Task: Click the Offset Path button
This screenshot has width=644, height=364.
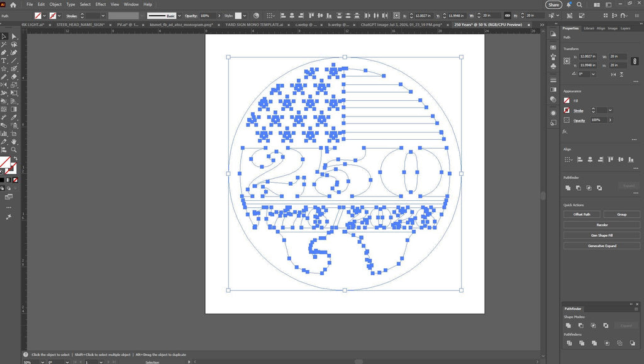Action: 582,214
